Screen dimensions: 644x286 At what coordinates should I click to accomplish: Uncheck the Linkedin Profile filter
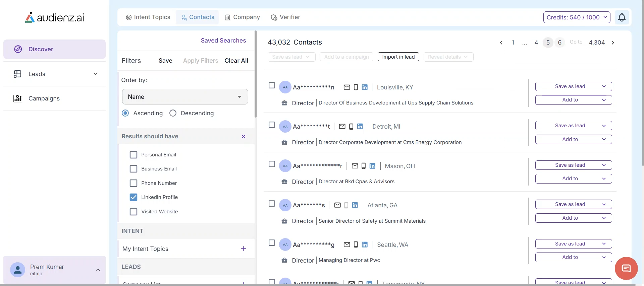coord(133,197)
